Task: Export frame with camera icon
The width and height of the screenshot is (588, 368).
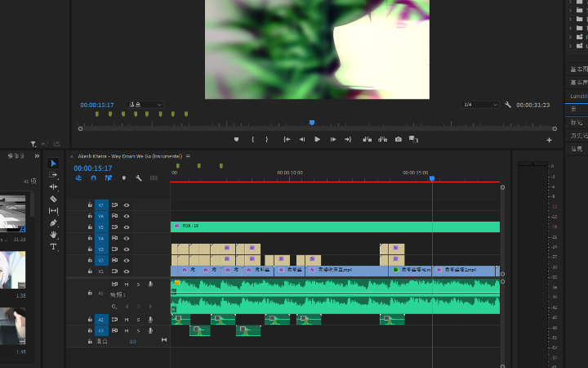Action: pyautogui.click(x=399, y=139)
